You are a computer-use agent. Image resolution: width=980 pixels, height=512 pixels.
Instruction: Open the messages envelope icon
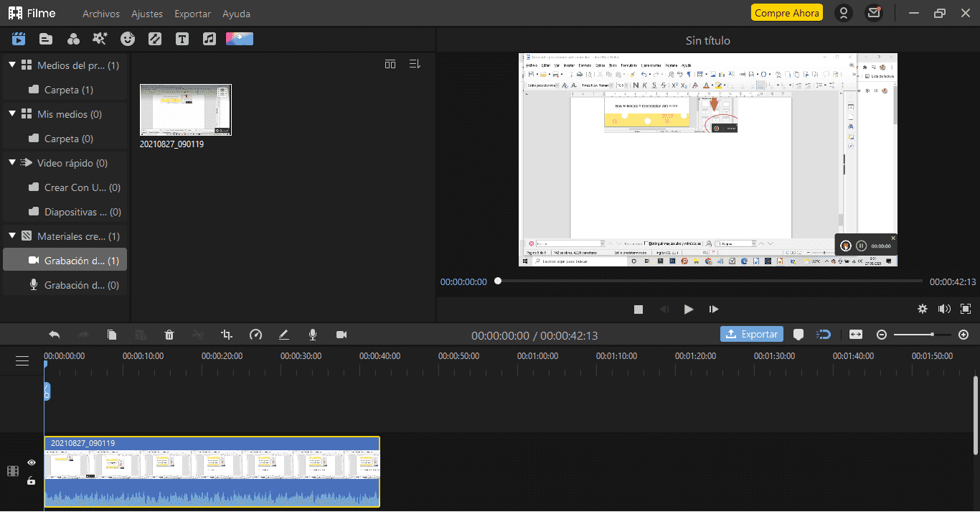point(873,13)
